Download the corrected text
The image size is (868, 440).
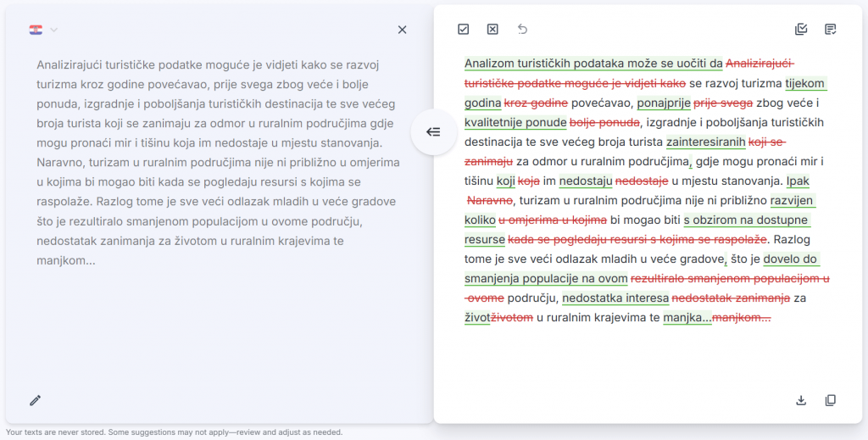pyautogui.click(x=801, y=400)
